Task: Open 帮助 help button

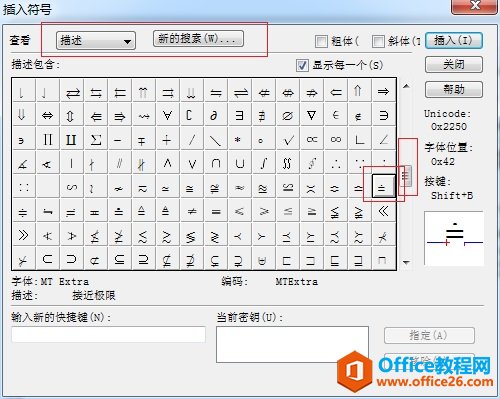Action: point(454,89)
